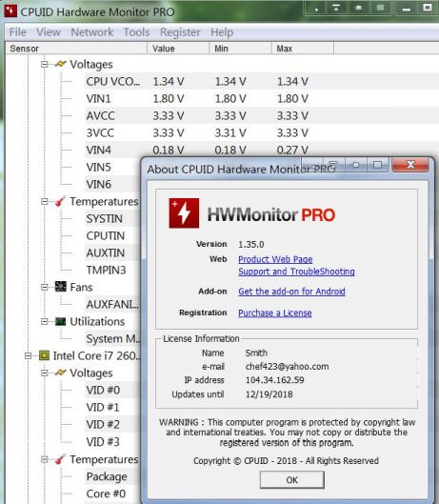
Task: Collapse the Voltages node under Intel Core i7
Action: click(45, 373)
